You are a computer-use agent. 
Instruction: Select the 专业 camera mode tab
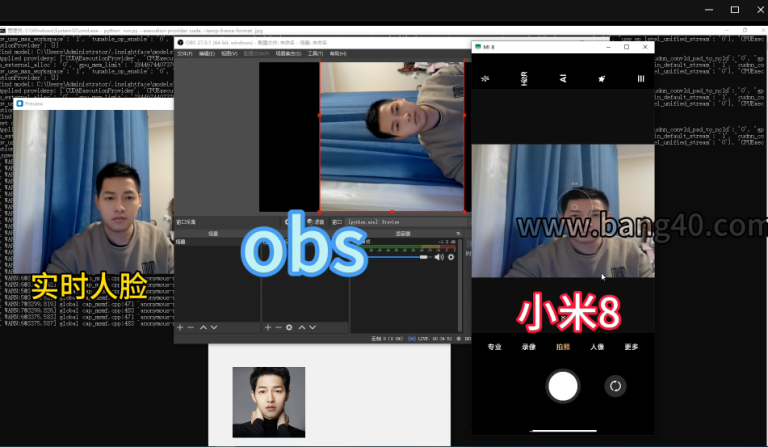pos(494,347)
